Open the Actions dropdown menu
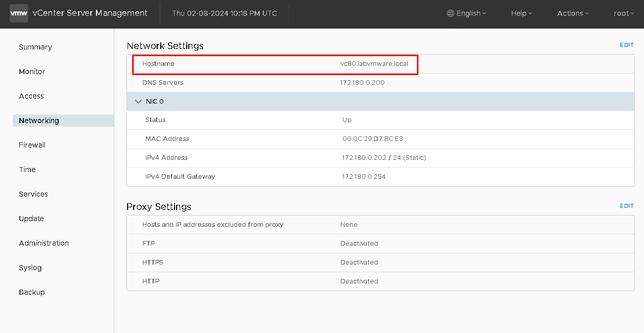This screenshot has width=644, height=333. (573, 13)
